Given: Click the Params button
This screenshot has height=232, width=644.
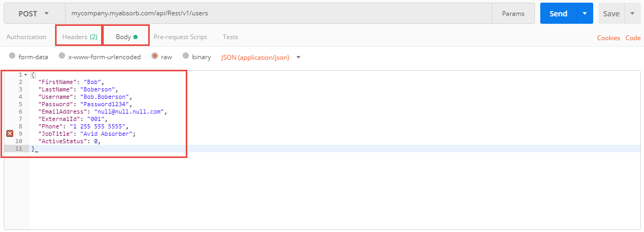Looking at the screenshot, I should [513, 14].
